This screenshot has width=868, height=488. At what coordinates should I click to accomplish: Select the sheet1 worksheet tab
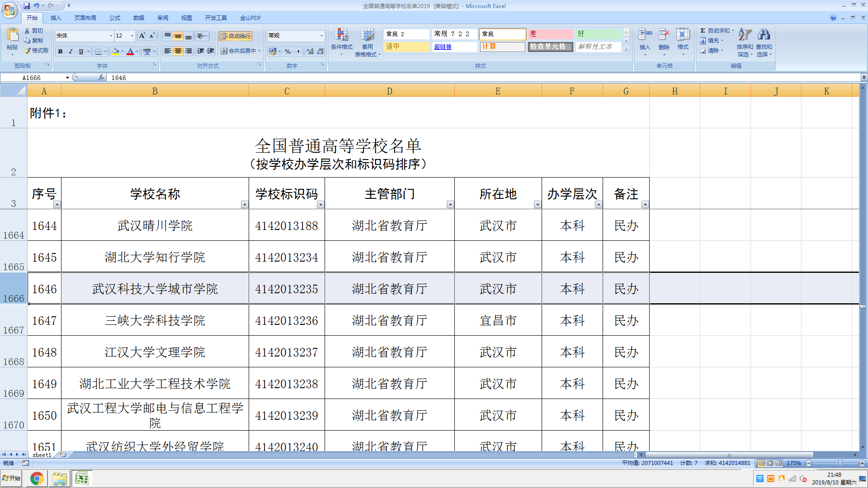point(42,455)
